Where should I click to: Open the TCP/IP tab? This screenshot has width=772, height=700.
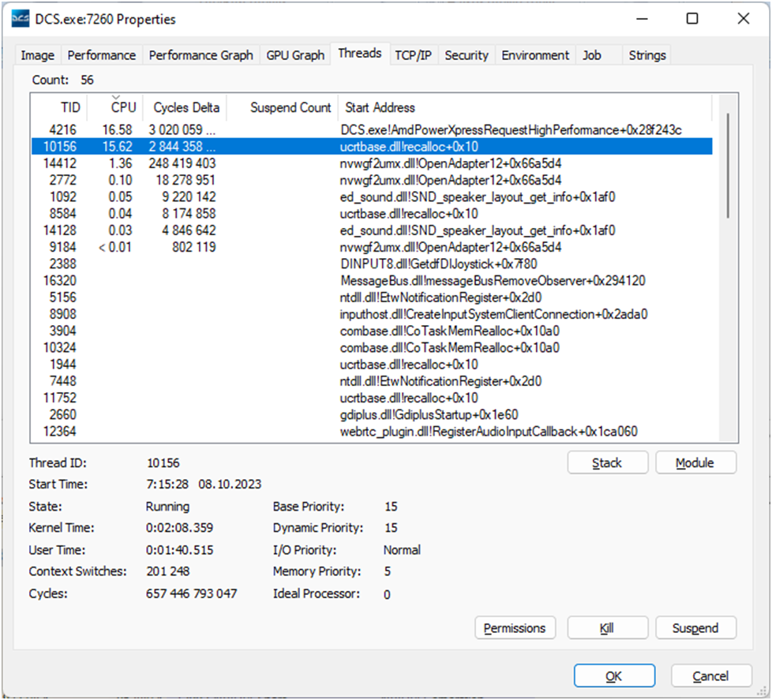click(x=413, y=55)
